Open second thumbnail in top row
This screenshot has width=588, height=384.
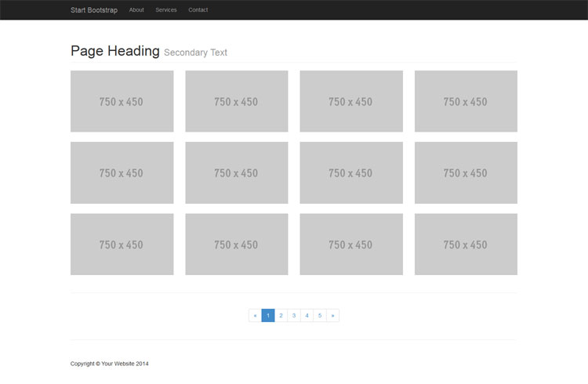coord(236,101)
